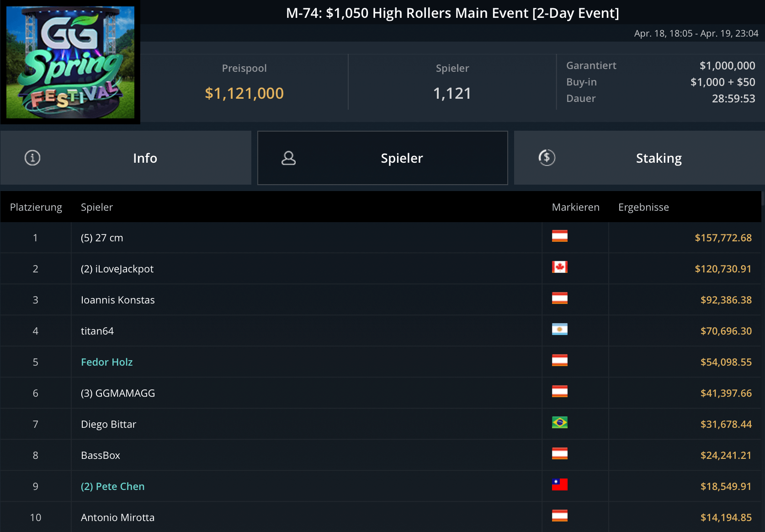
Task: Click the staking dollar coin icon
Action: (x=547, y=158)
